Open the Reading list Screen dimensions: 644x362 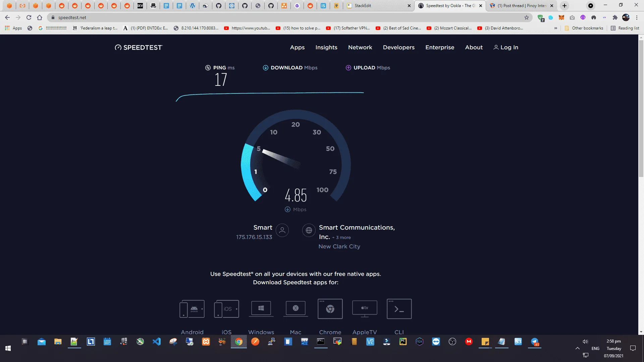(x=625, y=28)
